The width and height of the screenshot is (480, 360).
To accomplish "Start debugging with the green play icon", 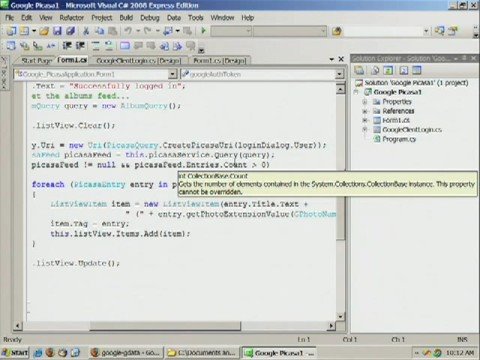I will click(x=203, y=31).
